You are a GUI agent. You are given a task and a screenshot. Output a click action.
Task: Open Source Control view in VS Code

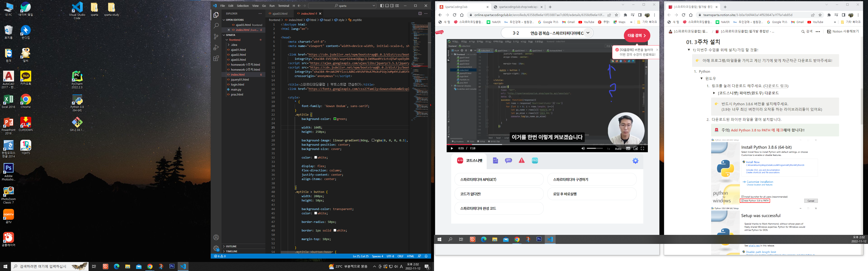tap(216, 36)
